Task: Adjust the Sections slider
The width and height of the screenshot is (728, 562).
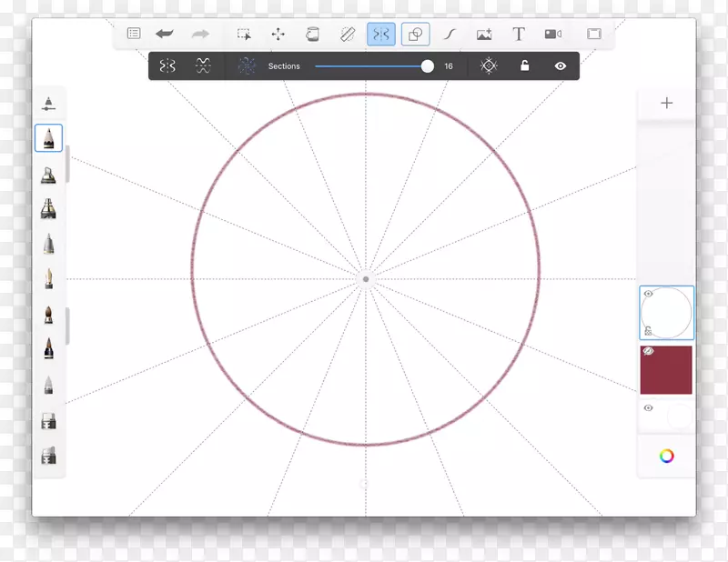Action: [374, 66]
